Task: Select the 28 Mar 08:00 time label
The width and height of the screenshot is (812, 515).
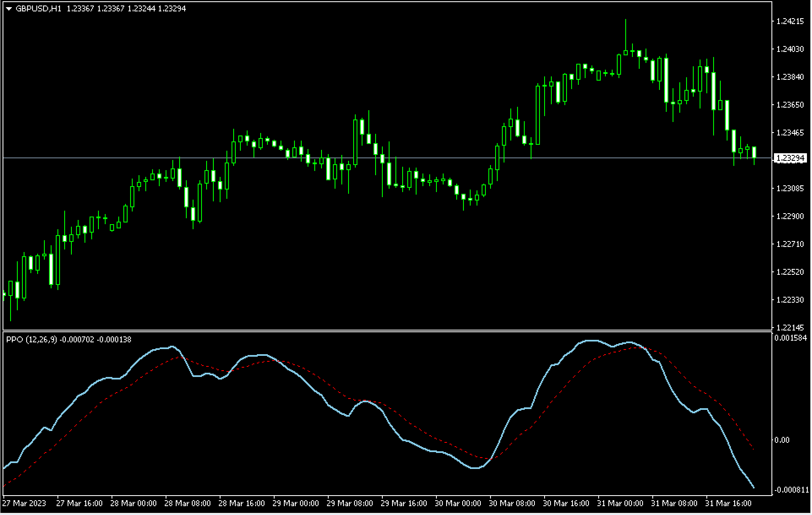Action: coord(188,504)
